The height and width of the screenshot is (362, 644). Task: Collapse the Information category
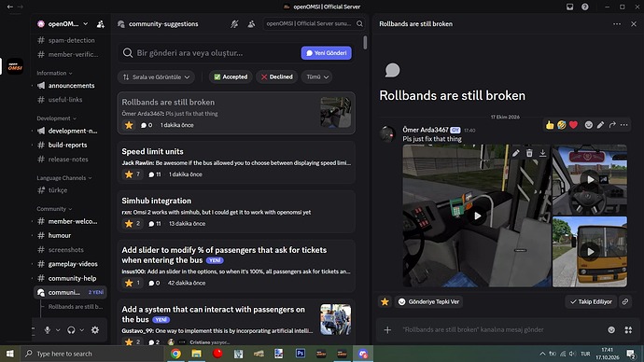[x=54, y=73]
